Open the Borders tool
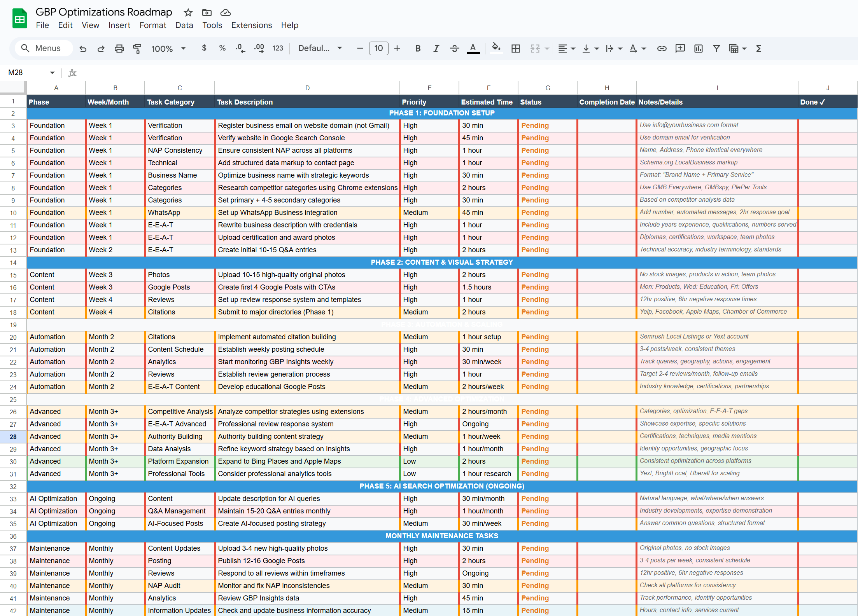The height and width of the screenshot is (616, 858). click(516, 49)
